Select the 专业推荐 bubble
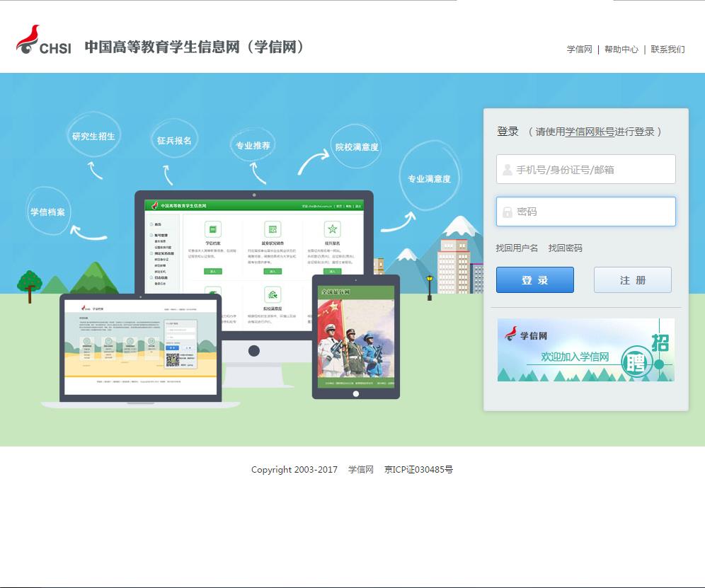 click(253, 145)
